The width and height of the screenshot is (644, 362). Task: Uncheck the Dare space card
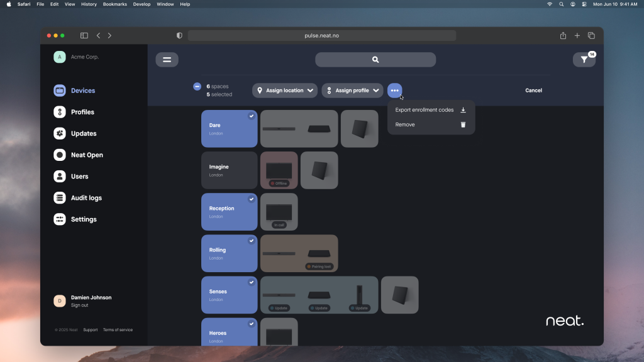click(x=229, y=129)
